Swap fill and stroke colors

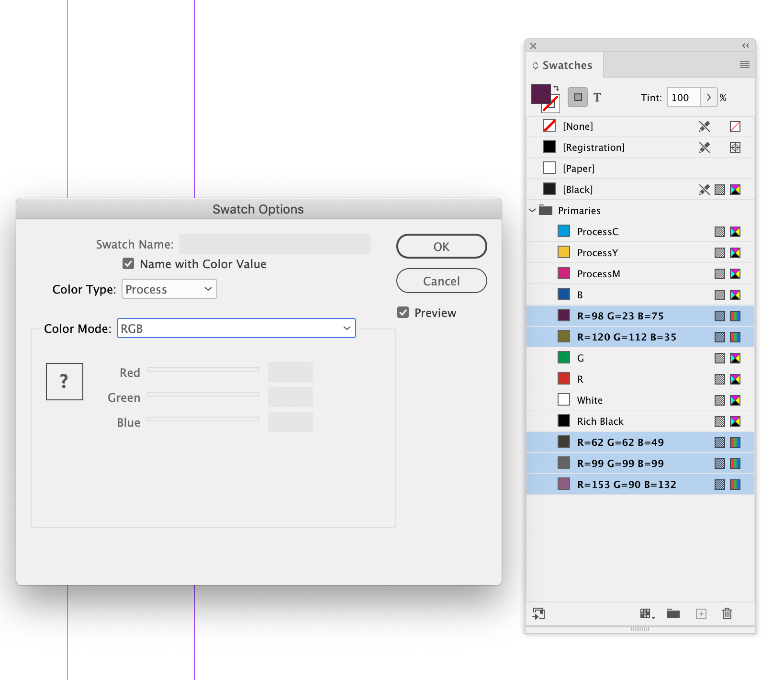point(557,89)
